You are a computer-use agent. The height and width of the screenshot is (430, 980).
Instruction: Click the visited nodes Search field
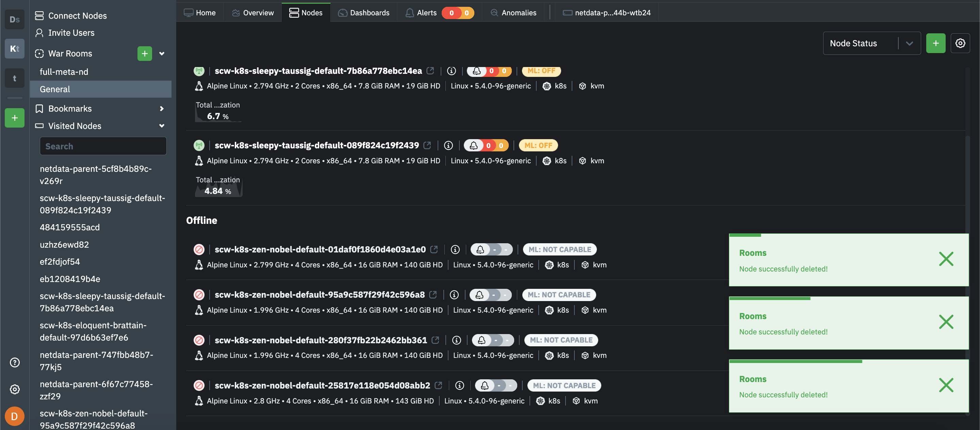click(x=103, y=146)
